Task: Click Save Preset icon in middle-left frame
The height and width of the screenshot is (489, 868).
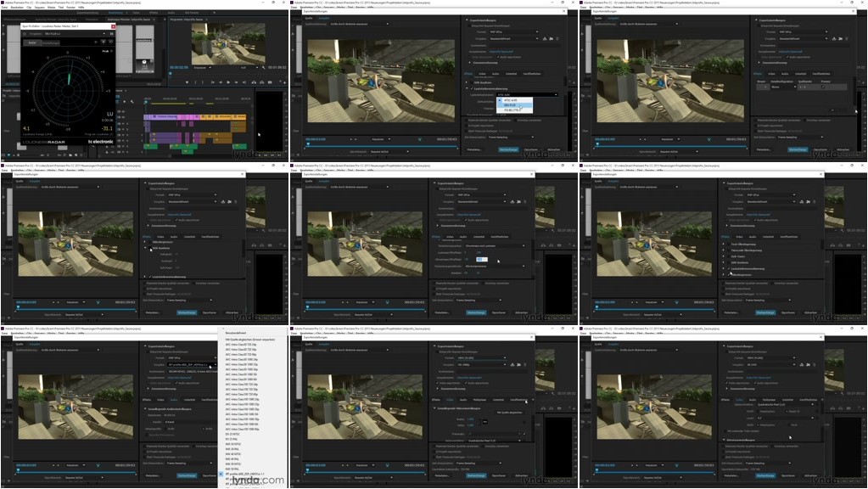Action: [x=223, y=201]
